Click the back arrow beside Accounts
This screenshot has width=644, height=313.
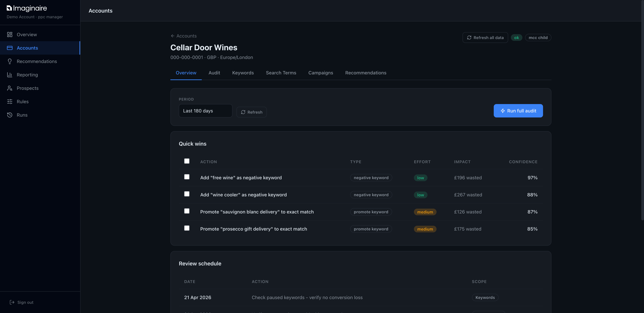click(173, 36)
